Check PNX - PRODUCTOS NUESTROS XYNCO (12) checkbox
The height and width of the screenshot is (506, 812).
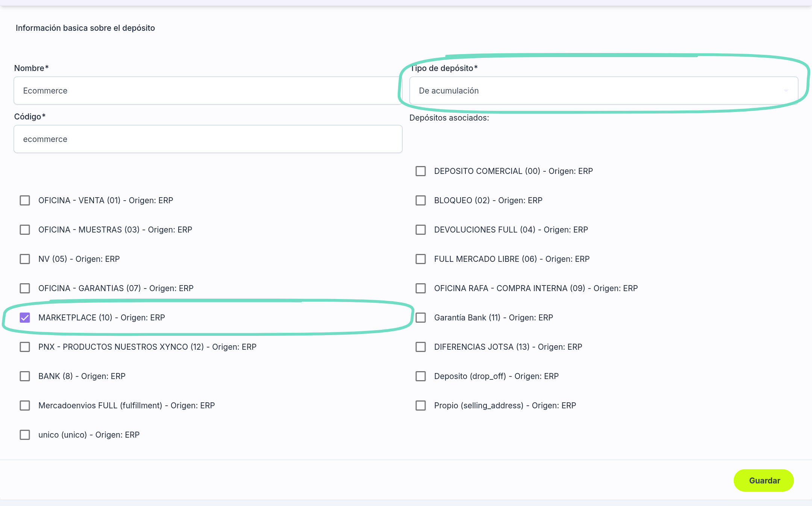25,347
